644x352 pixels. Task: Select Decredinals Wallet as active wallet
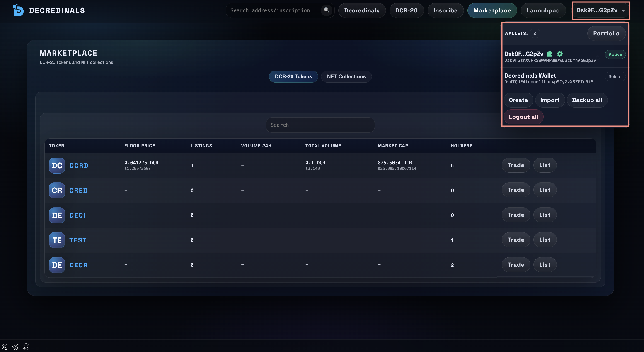(x=615, y=77)
